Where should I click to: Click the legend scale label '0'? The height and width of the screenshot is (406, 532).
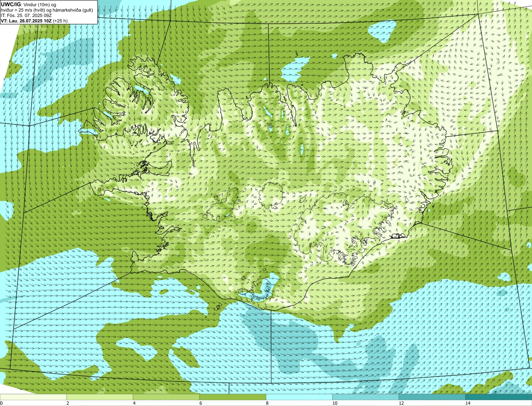(1, 403)
